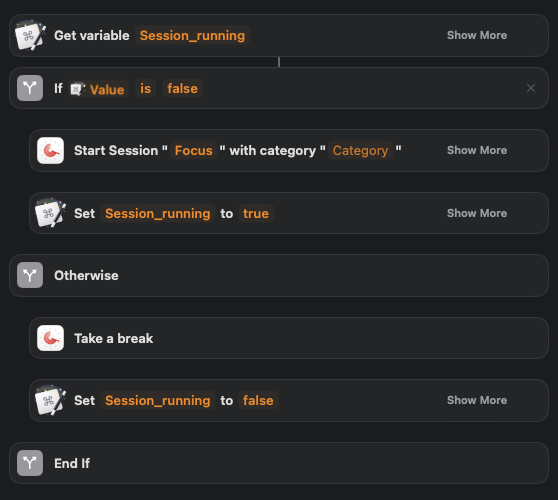Change the 'true' value in Set action

(x=256, y=213)
